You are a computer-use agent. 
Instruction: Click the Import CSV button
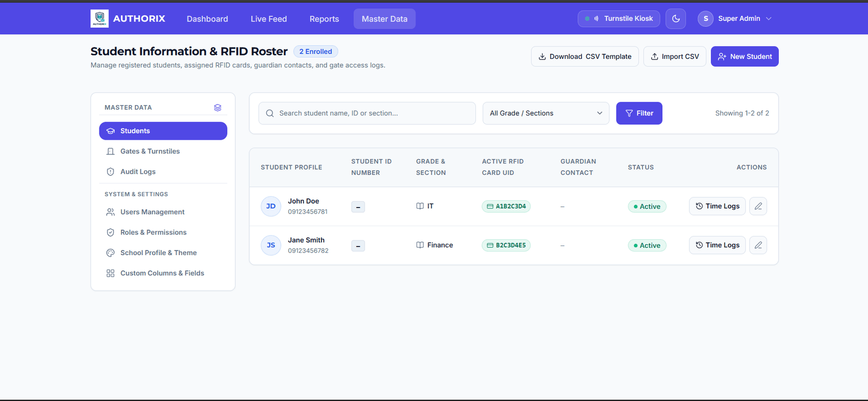click(675, 57)
